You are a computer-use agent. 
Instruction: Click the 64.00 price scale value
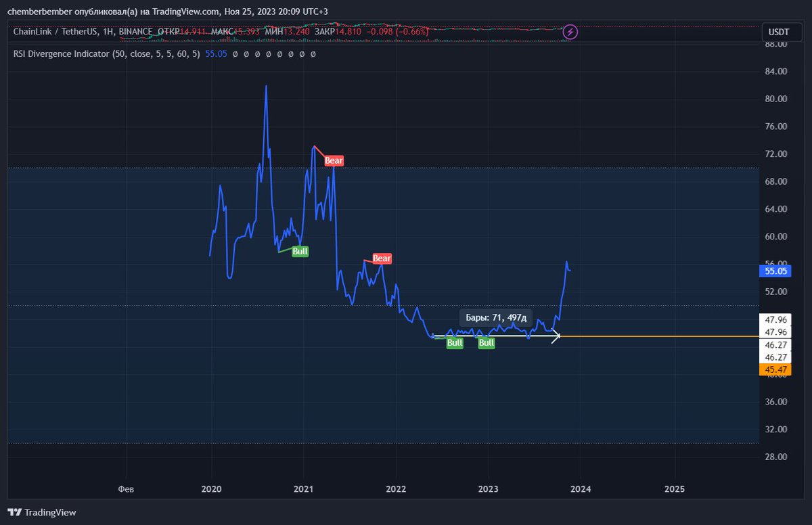click(x=775, y=209)
